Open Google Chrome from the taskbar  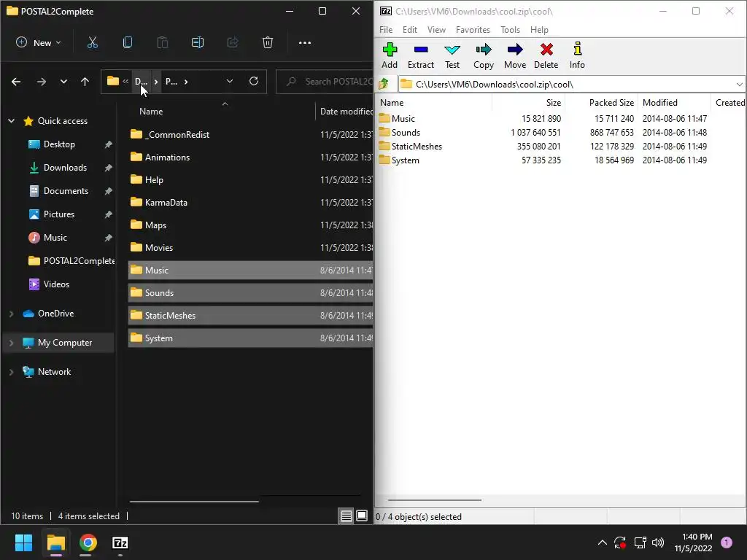pos(88,542)
